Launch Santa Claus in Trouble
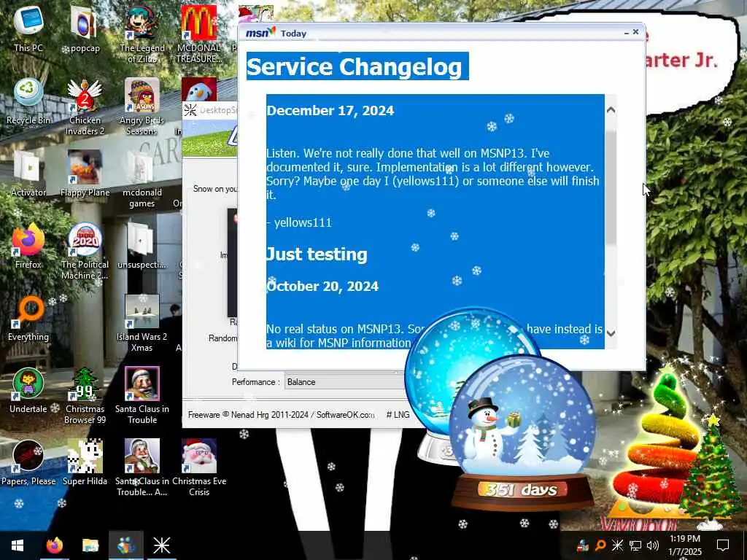Screen dimensions: 747x560 (142, 395)
